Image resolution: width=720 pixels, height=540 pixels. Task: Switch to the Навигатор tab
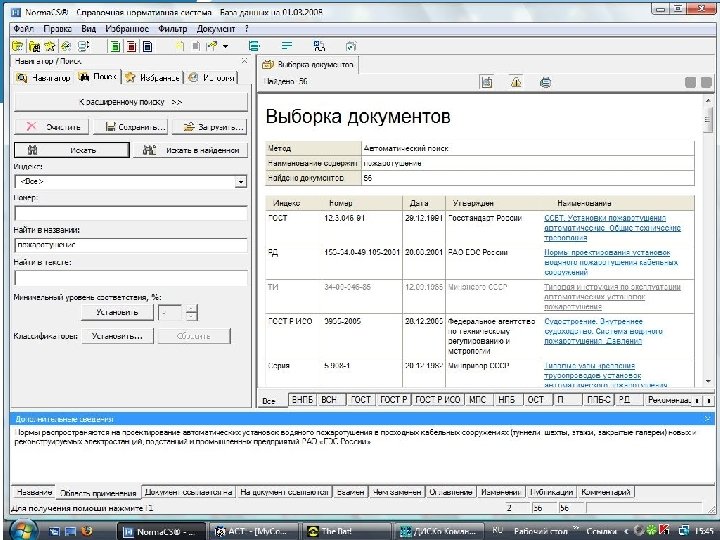[43, 78]
